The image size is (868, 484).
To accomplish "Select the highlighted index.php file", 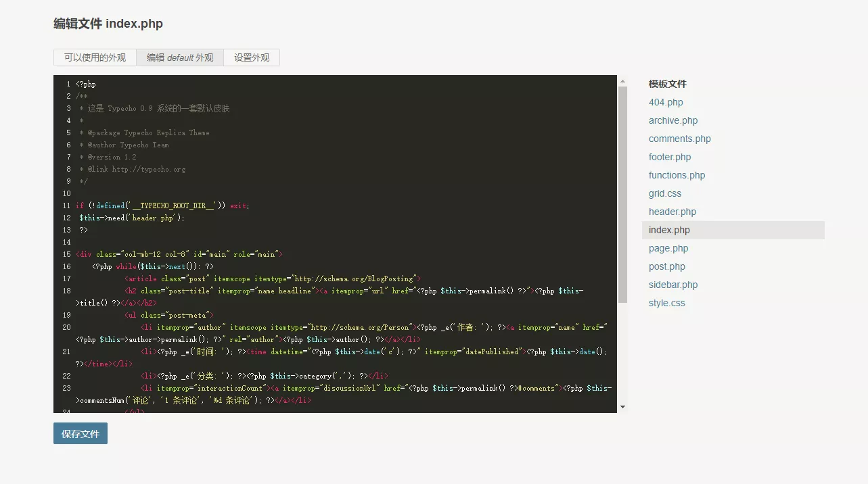I will click(x=669, y=231).
